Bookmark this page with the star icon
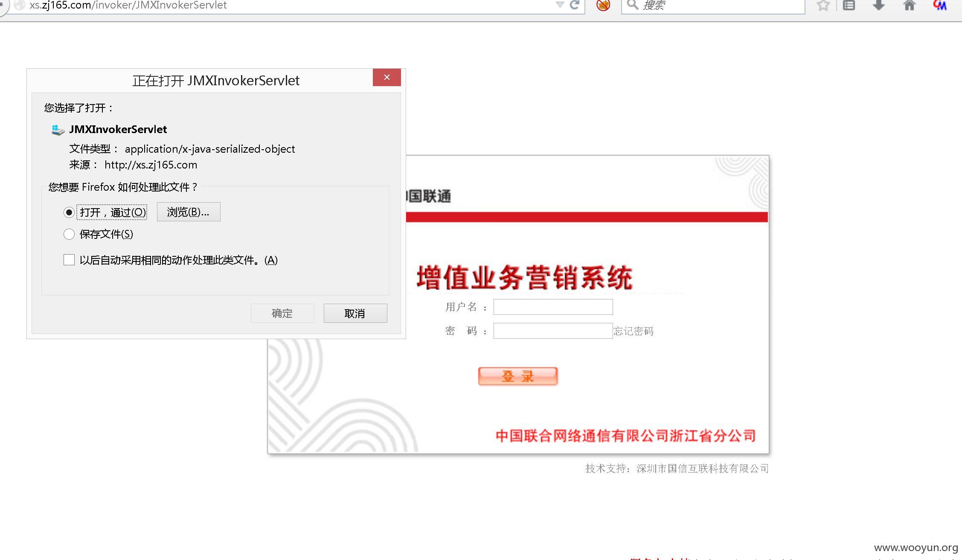 click(x=823, y=5)
